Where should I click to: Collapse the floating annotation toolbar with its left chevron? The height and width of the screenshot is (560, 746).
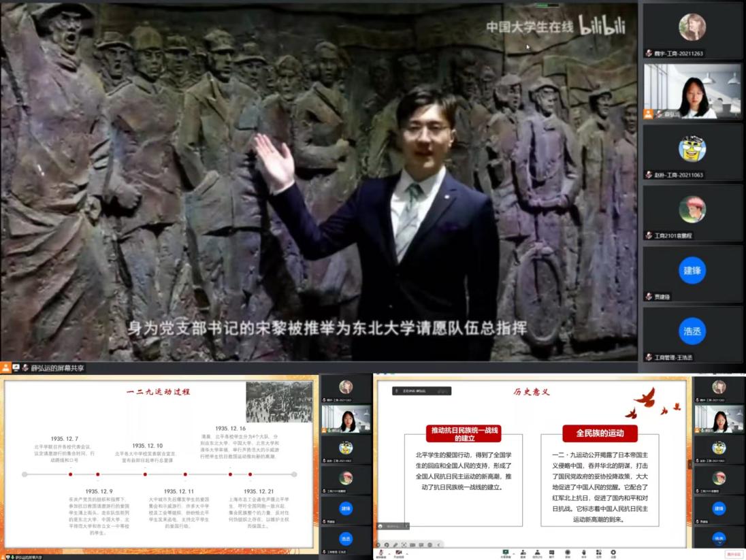coord(438,544)
